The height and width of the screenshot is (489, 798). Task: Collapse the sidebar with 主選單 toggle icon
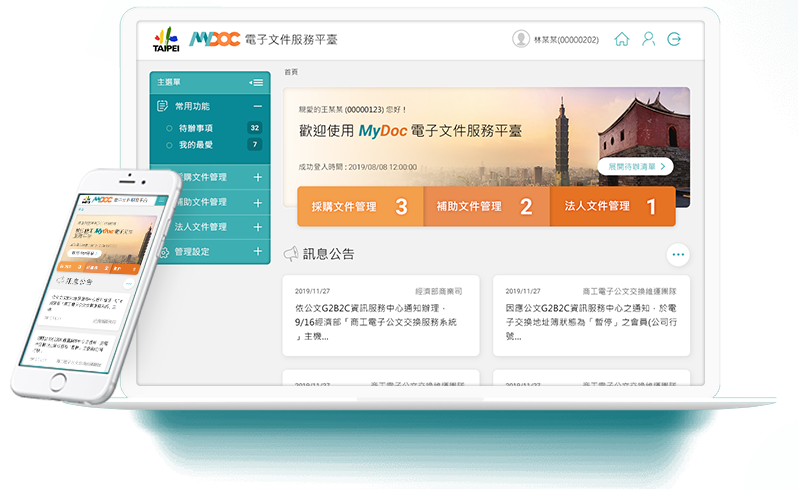(256, 82)
